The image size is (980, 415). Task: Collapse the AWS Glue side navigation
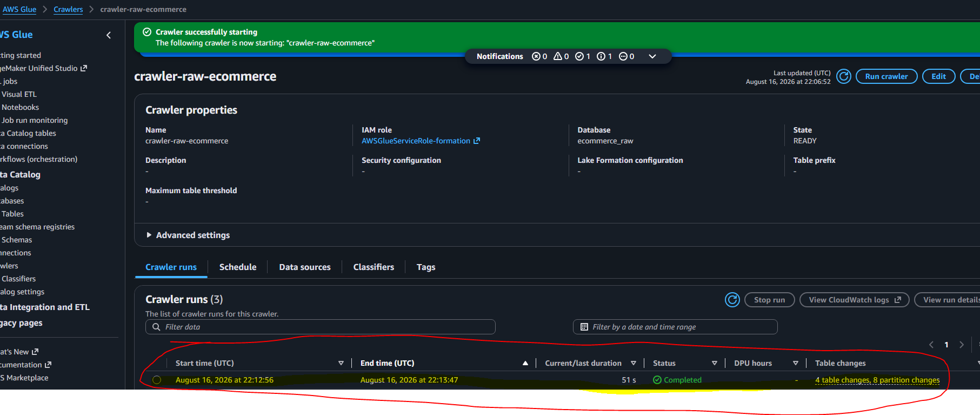[109, 35]
